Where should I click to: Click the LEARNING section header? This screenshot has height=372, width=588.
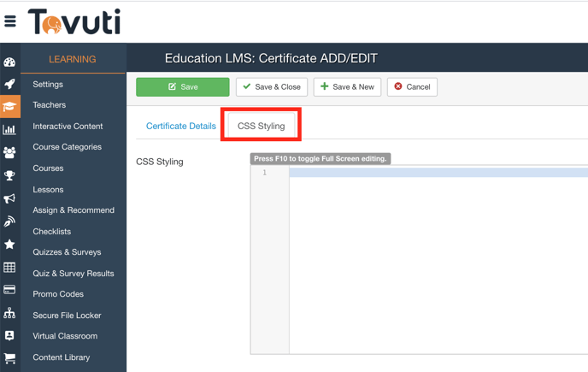coord(73,59)
